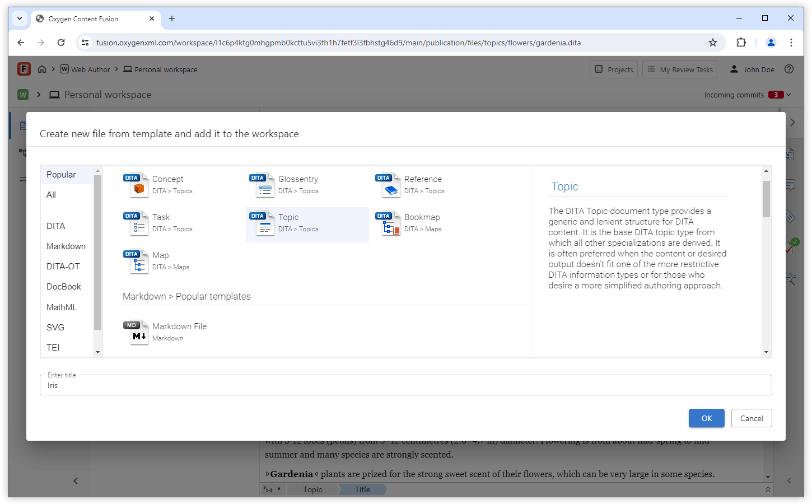Go back in browser history
812x504 pixels.
21,43
